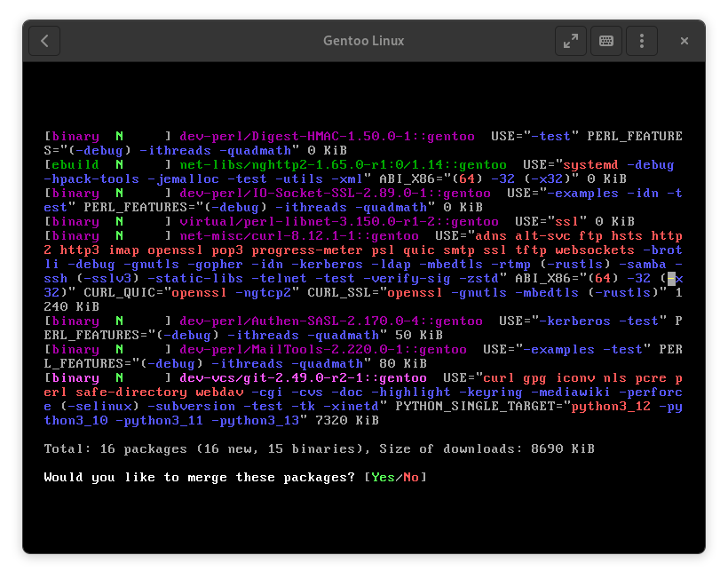
Task: Click '-jemalloc' flag in nghttp2 entry
Action: tap(184, 179)
